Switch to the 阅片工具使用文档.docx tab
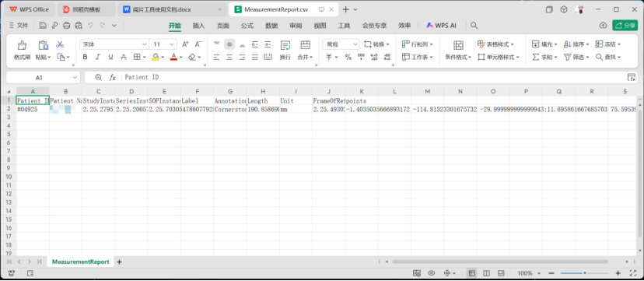The image size is (644, 281). pyautogui.click(x=172, y=9)
